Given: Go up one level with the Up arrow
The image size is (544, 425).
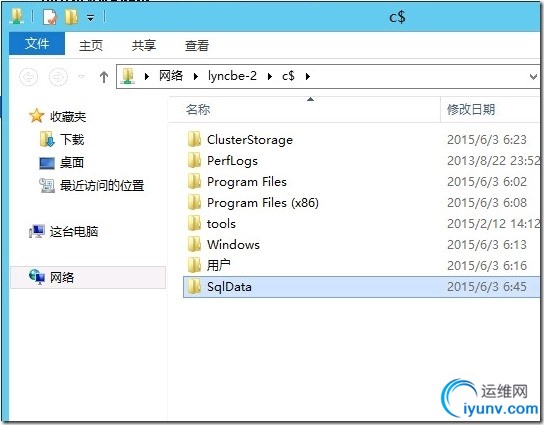Looking at the screenshot, I should 104,77.
